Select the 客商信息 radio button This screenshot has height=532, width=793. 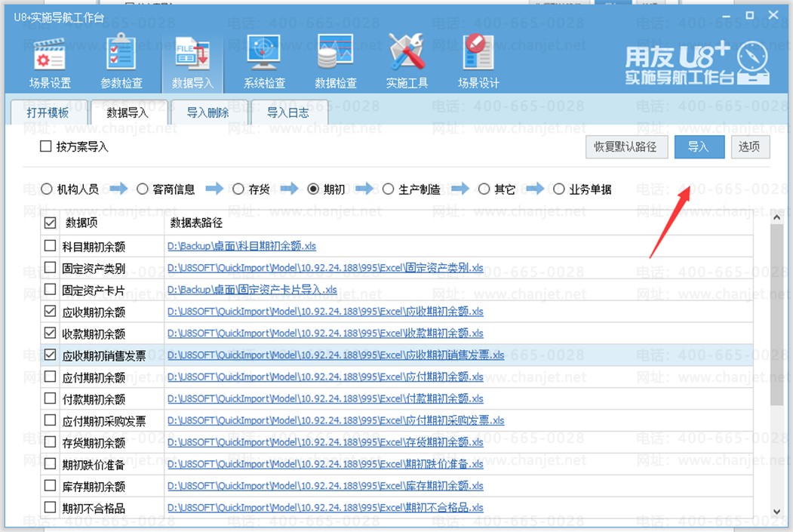click(143, 189)
